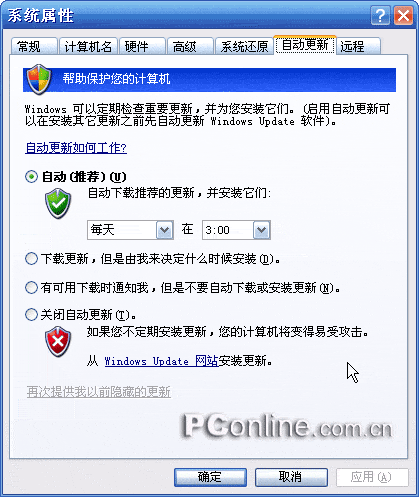Open the 硬件 tab
The width and height of the screenshot is (419, 497).
point(142,46)
